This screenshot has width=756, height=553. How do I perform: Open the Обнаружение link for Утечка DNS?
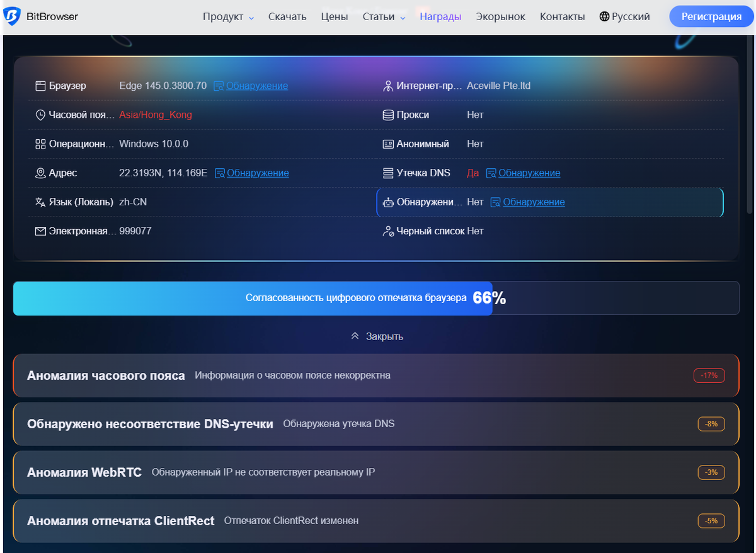pyautogui.click(x=529, y=173)
